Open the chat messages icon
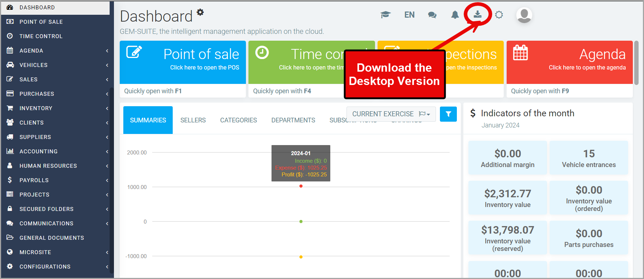 pos(432,15)
